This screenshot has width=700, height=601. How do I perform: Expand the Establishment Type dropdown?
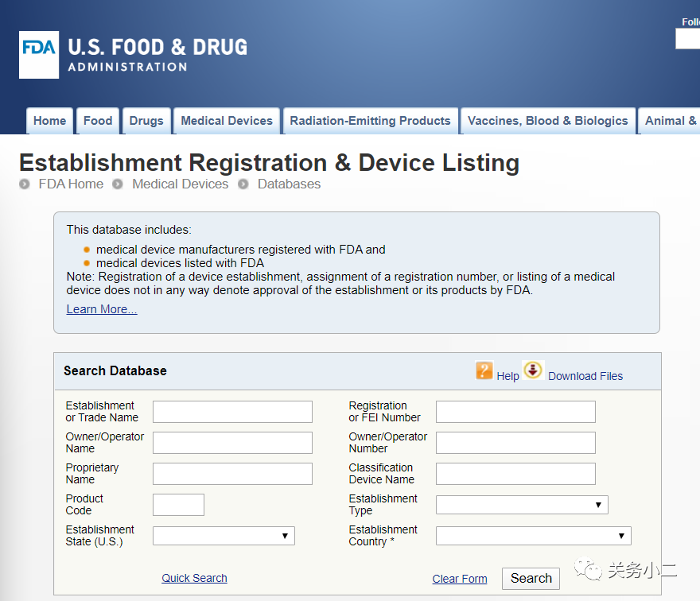pyautogui.click(x=522, y=505)
